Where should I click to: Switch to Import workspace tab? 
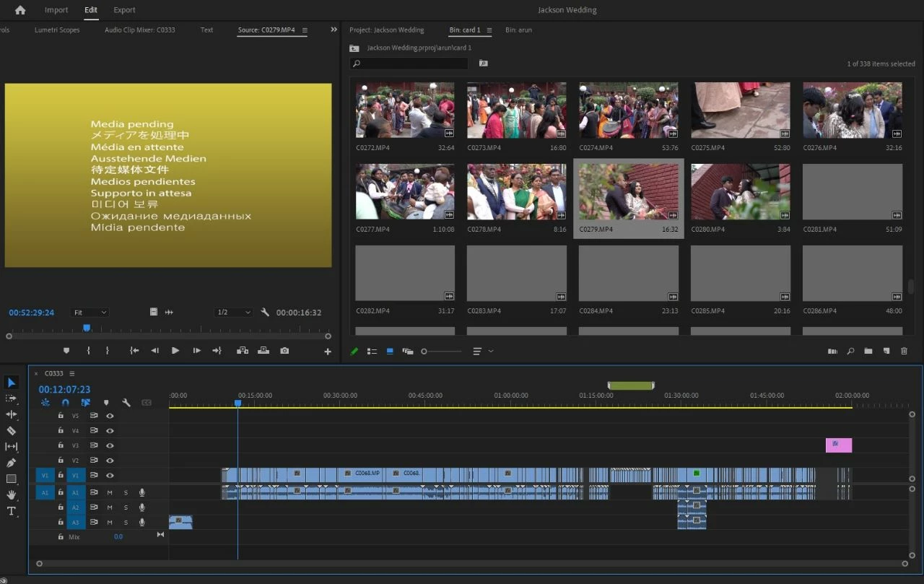[56, 10]
